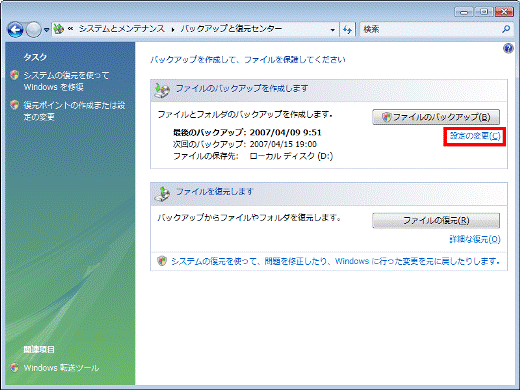Click the Control Panel icon in address bar
The image size is (520, 390).
click(x=59, y=29)
